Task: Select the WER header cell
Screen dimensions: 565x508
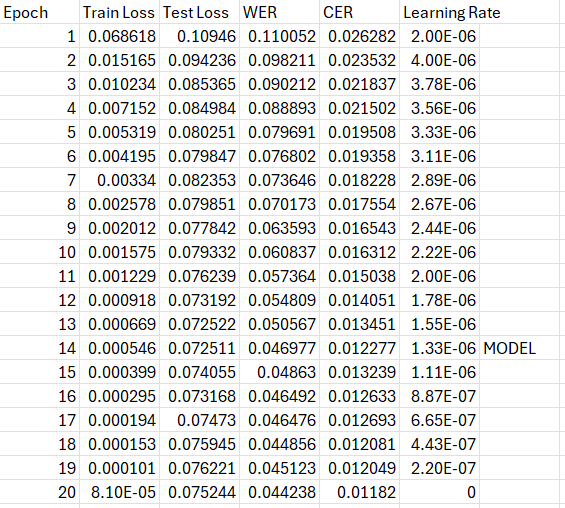Action: (279, 12)
